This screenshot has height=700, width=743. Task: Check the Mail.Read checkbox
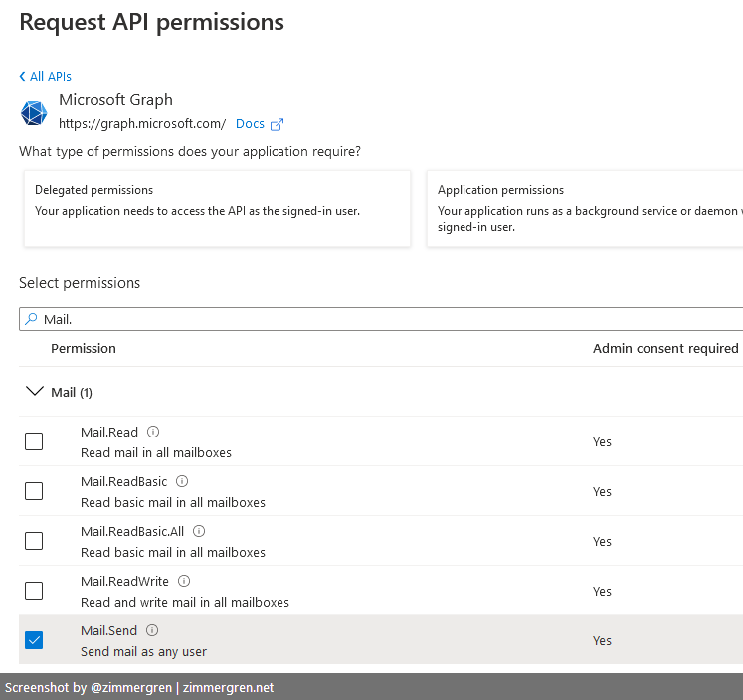pyautogui.click(x=34, y=441)
